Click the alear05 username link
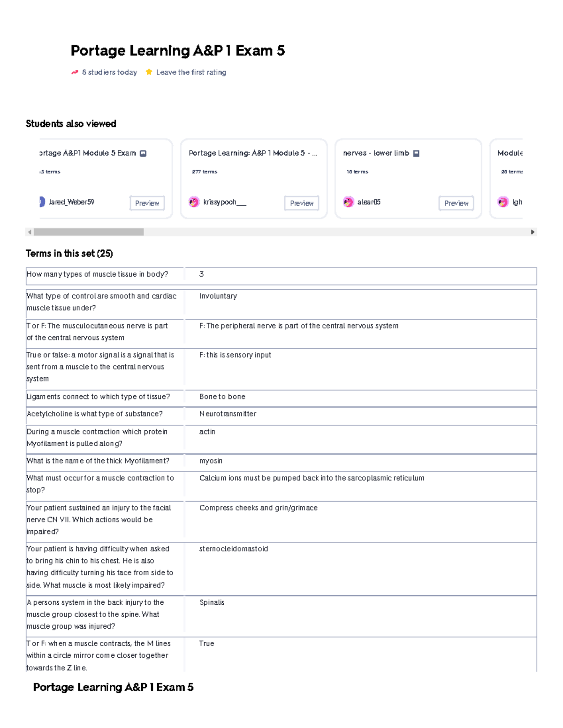563x728 pixels. pyautogui.click(x=369, y=202)
